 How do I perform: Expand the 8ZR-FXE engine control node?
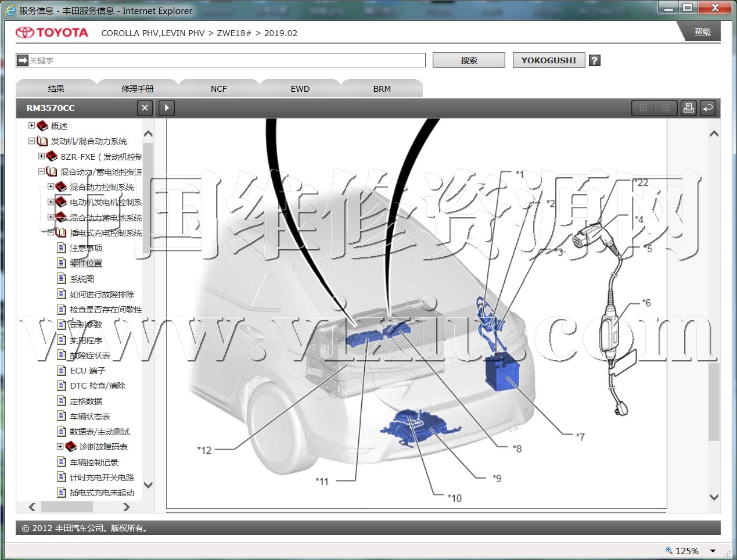(41, 156)
